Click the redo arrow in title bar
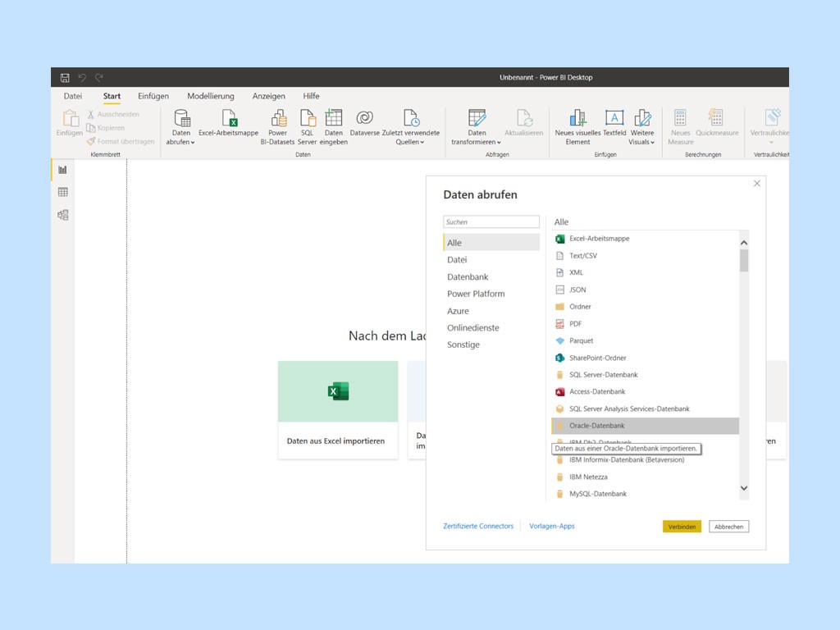840x630 pixels. click(99, 78)
